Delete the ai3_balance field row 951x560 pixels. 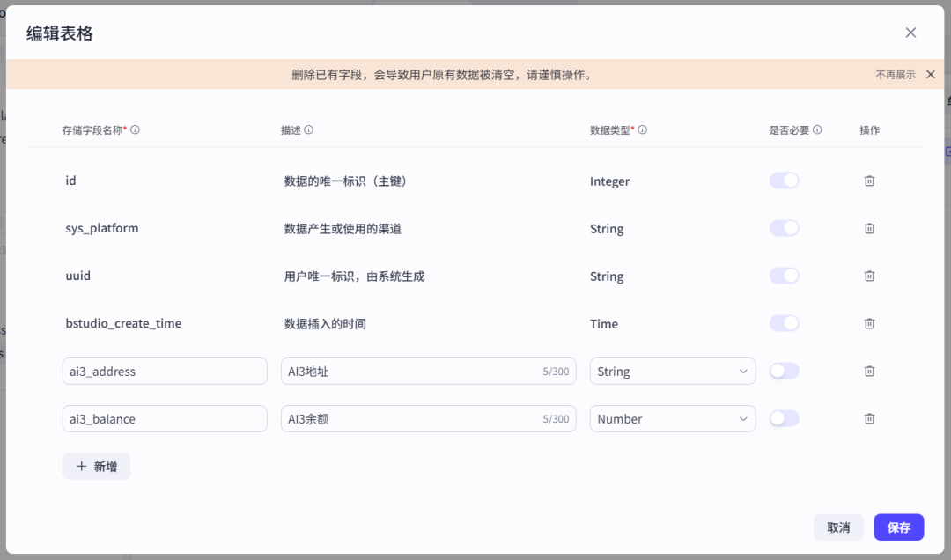pos(869,418)
